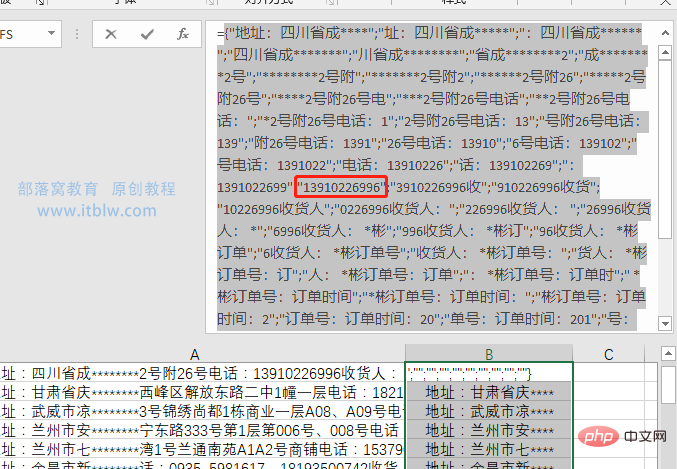
Task: Select cell starting 四川省成 in column A
Action: 202,373
